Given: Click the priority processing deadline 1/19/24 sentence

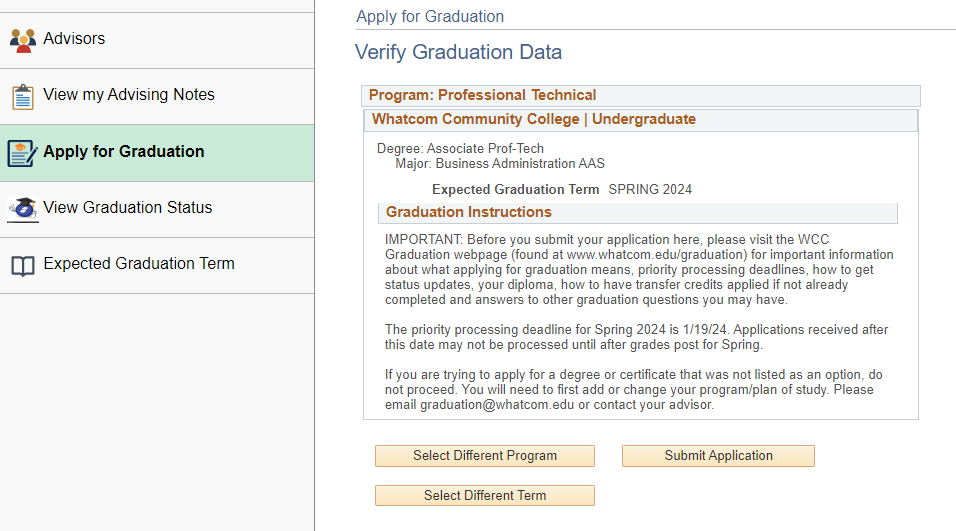Looking at the screenshot, I should tap(557, 330).
